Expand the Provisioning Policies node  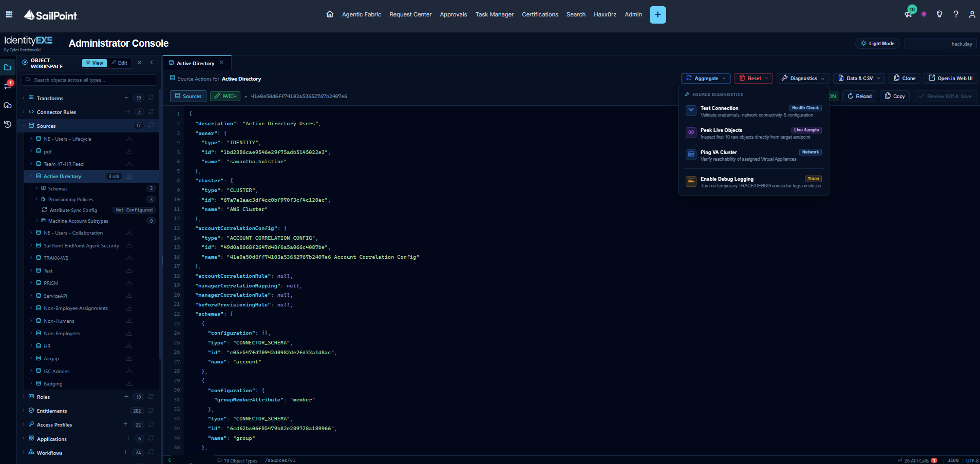[x=37, y=199]
